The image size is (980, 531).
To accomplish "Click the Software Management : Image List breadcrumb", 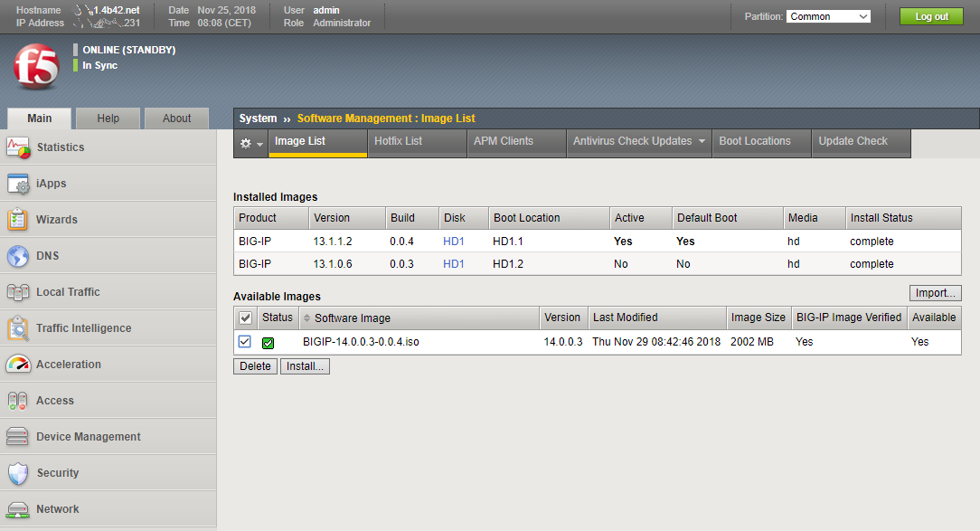I will [386, 119].
